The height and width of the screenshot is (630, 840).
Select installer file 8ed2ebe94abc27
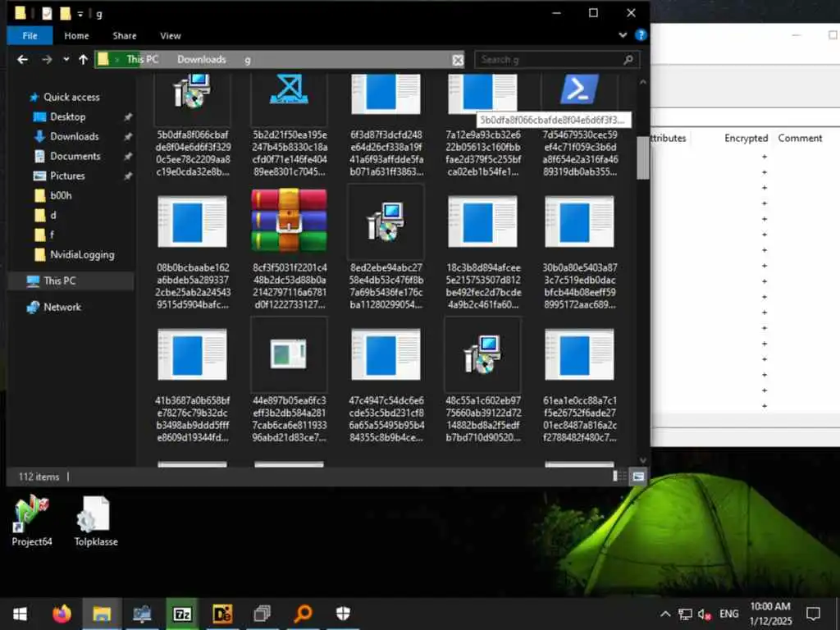386,221
